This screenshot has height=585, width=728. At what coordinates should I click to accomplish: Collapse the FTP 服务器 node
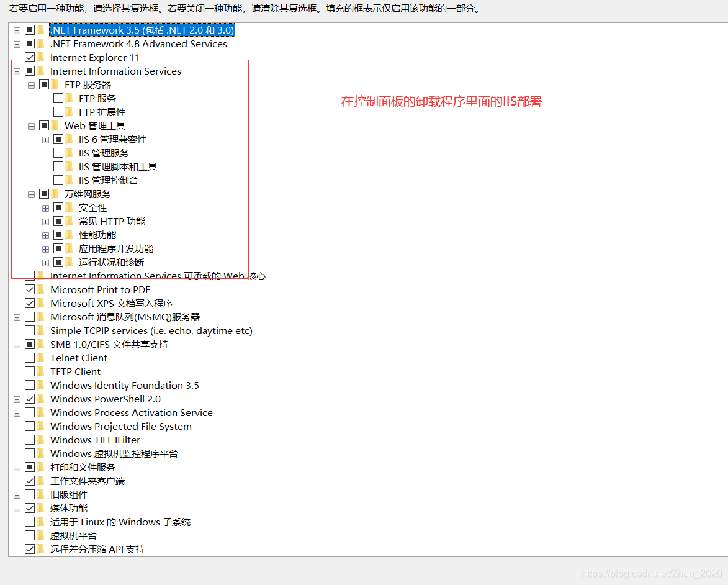click(x=31, y=86)
